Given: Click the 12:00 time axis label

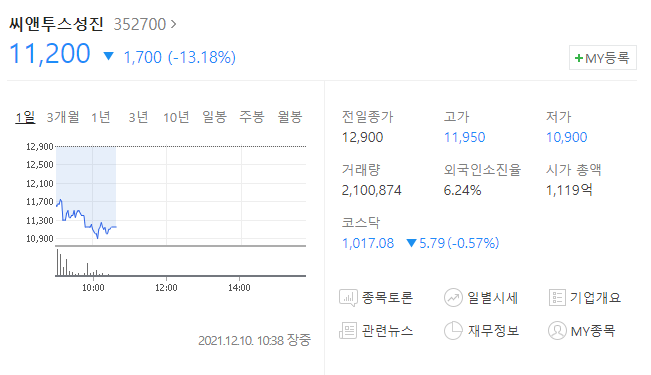Looking at the screenshot, I should point(166,288).
